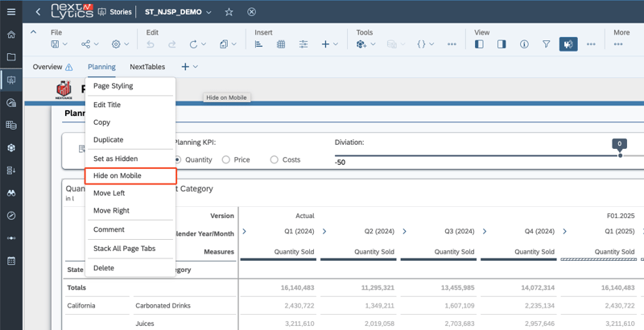Toggle highlighted edit mode icon in View

pyautogui.click(x=568, y=44)
